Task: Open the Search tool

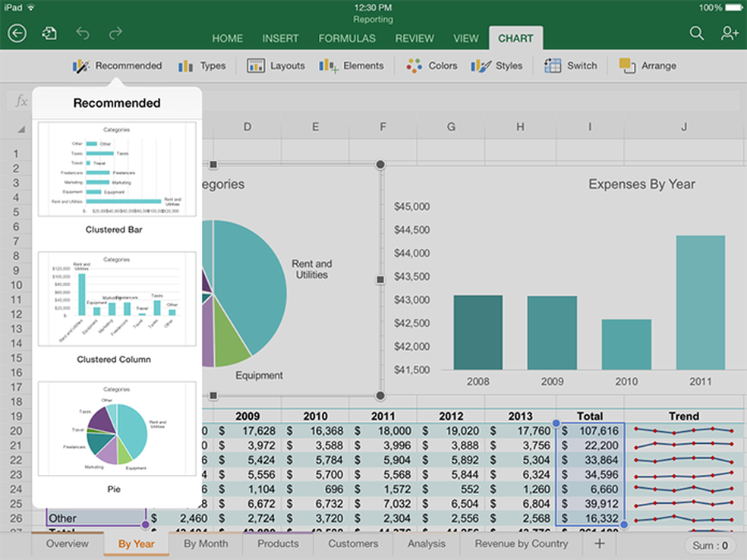Action: click(x=696, y=33)
